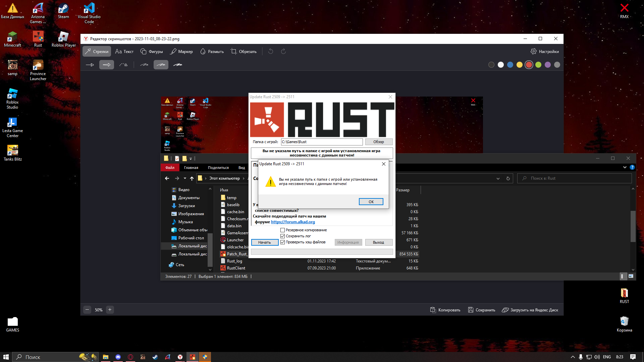Click the refresh icon in the Explorer address bar

point(508,178)
